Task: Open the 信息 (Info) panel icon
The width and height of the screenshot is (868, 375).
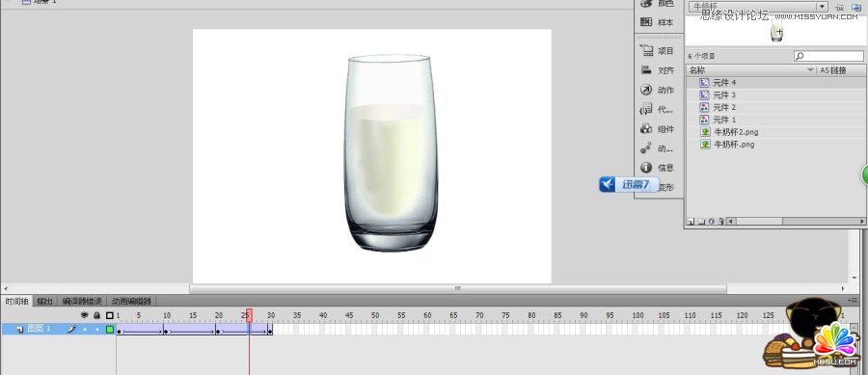Action: point(646,167)
